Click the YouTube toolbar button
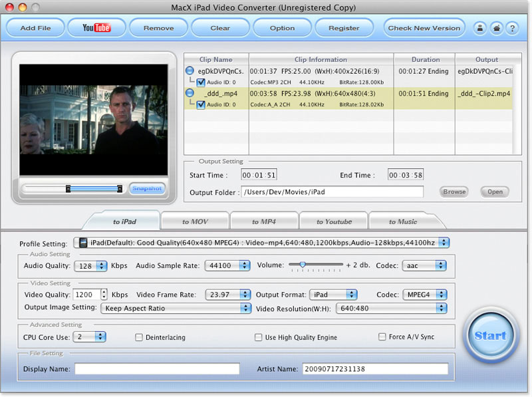The height and width of the screenshot is (397, 532). coord(96,28)
